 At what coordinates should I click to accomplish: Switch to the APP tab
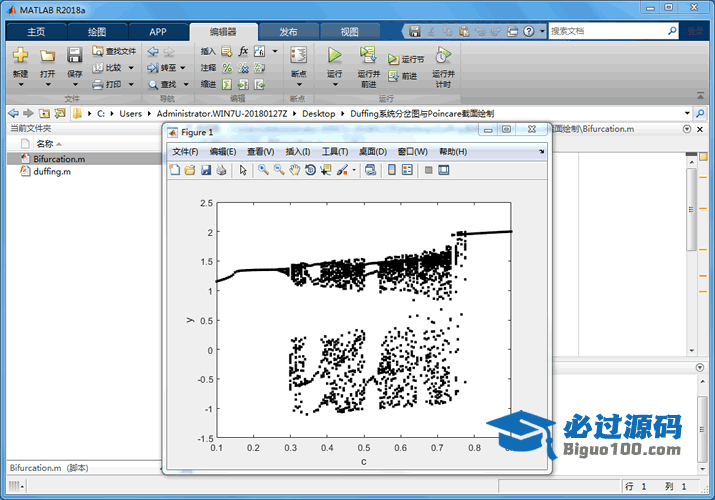coord(158,32)
